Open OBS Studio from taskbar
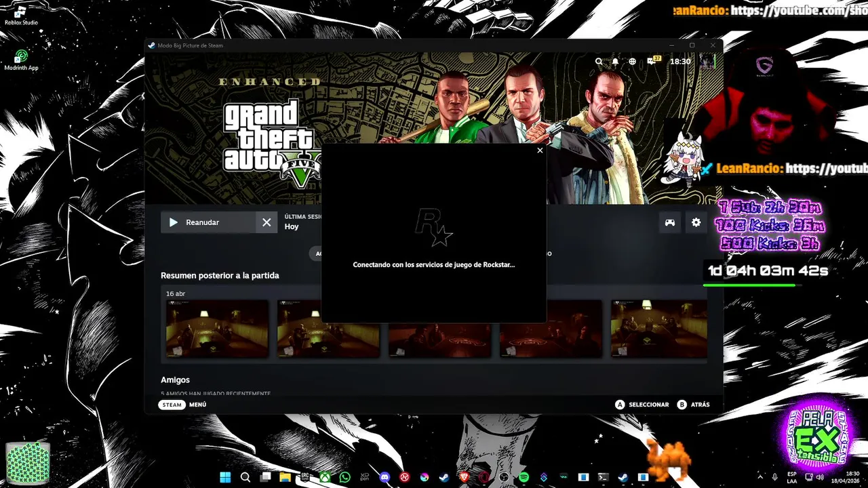The image size is (868, 488). click(504, 477)
